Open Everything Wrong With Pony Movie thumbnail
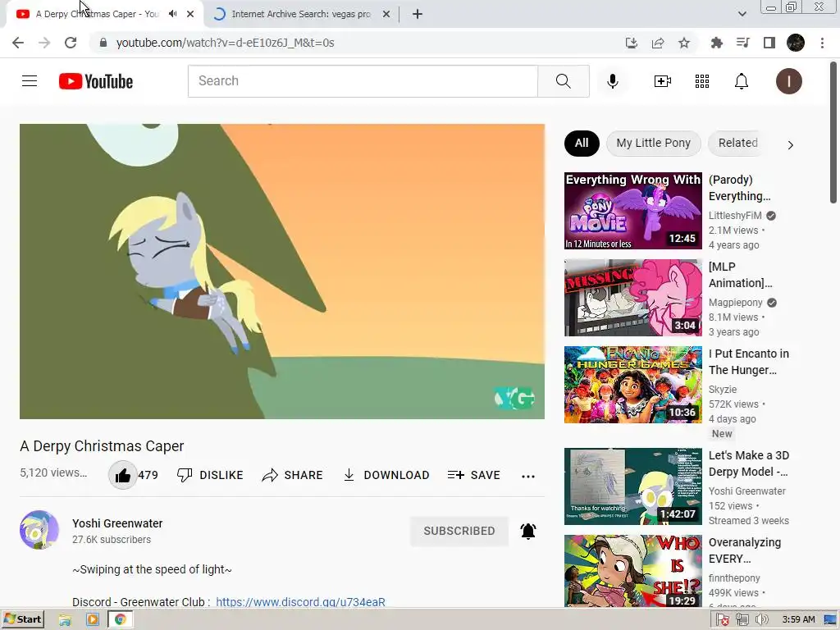Viewport: 840px width, 630px height. tap(632, 211)
